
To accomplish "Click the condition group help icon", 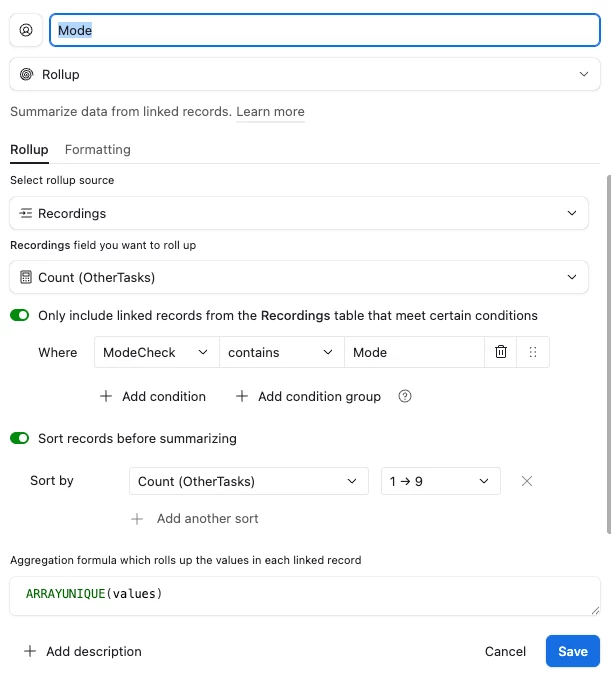I will pos(405,396).
